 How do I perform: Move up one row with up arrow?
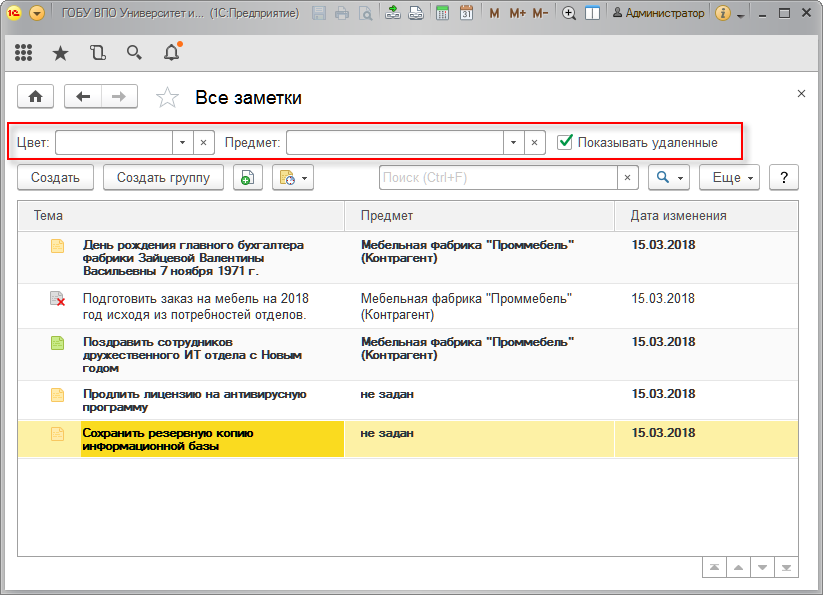(738, 567)
